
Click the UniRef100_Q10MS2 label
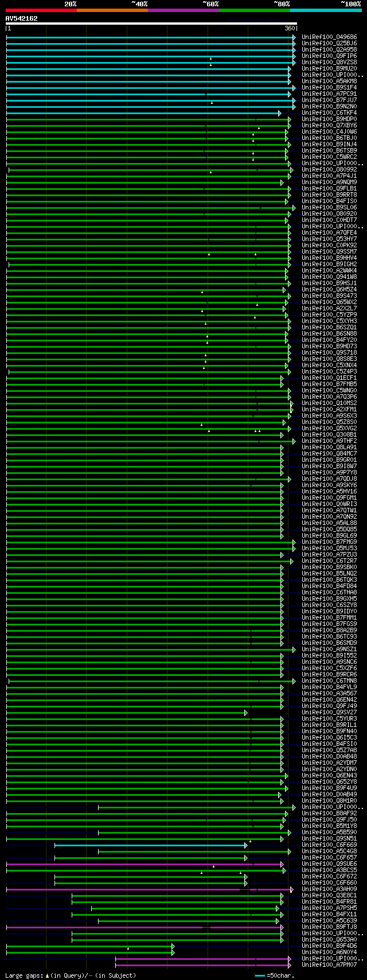(x=329, y=403)
